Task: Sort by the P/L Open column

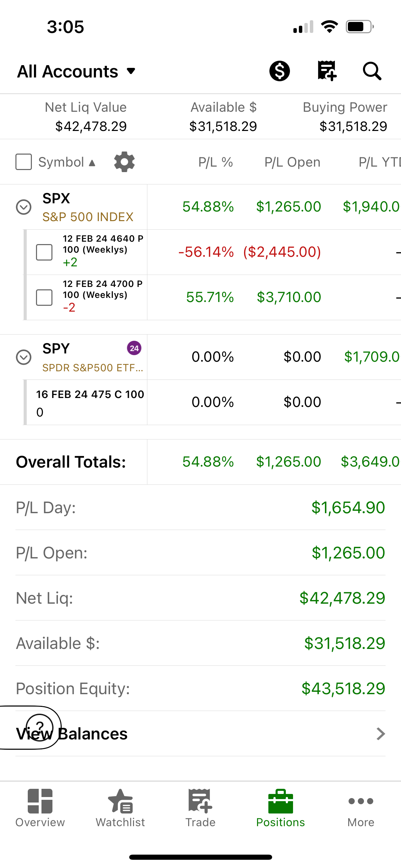Action: tap(292, 162)
